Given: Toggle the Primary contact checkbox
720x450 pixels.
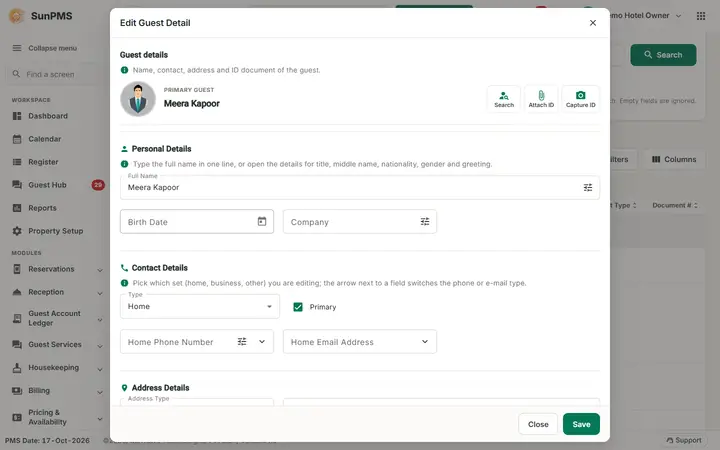Looking at the screenshot, I should (298, 307).
